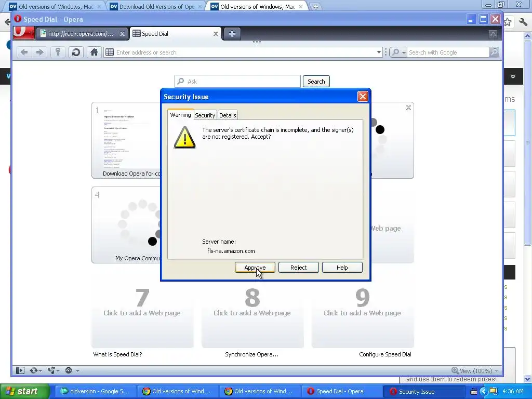Viewport: 532px width, 399px height.
Task: Open Download Opera speed dial thumbnail 1
Action: click(126, 140)
